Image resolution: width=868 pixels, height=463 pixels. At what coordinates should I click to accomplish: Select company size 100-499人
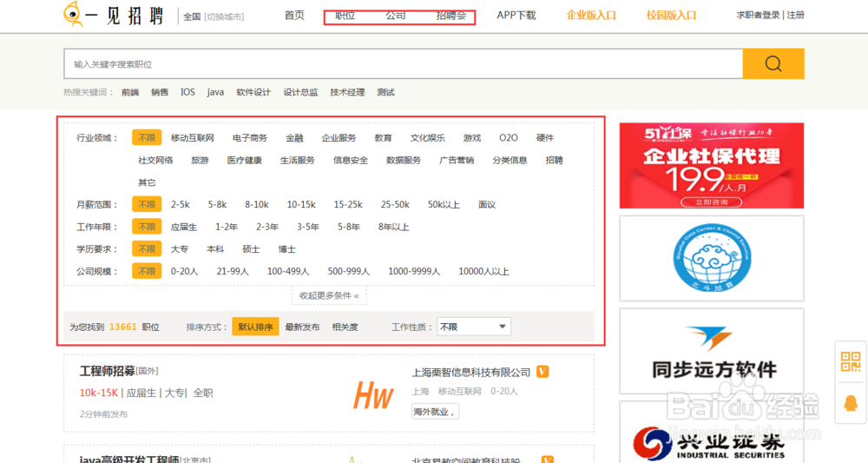click(x=288, y=271)
